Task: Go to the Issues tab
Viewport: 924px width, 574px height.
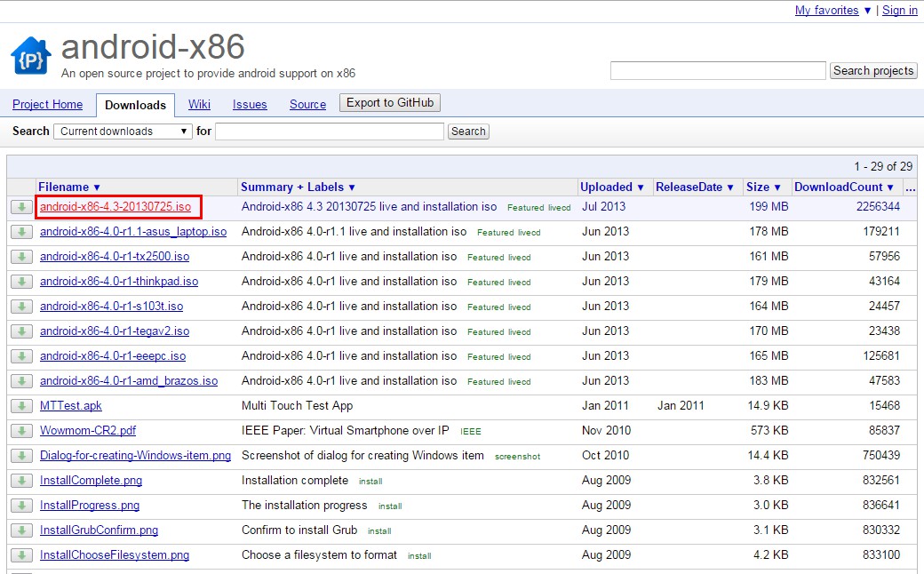Action: 250,105
